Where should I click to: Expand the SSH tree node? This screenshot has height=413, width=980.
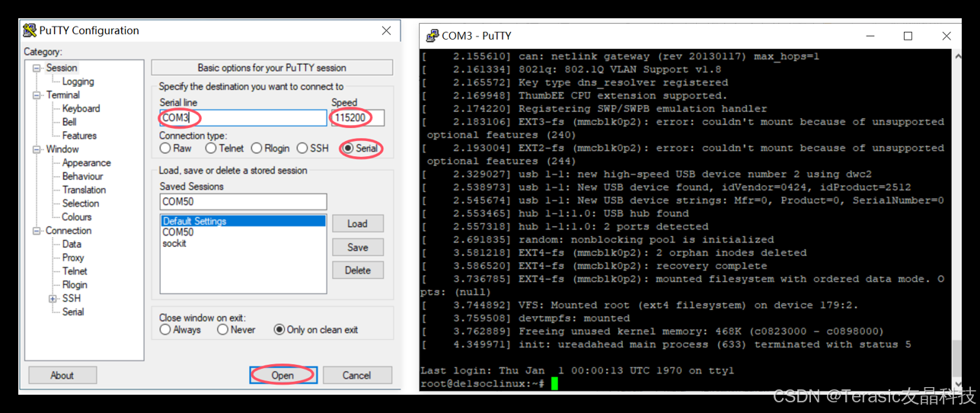(x=53, y=299)
